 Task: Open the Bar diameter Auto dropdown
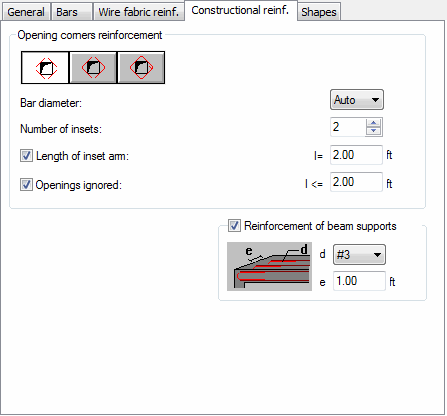pyautogui.click(x=357, y=100)
